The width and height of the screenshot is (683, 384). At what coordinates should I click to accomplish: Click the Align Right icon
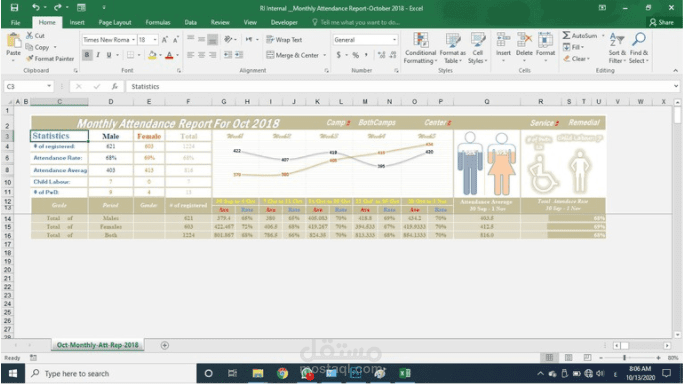point(212,55)
